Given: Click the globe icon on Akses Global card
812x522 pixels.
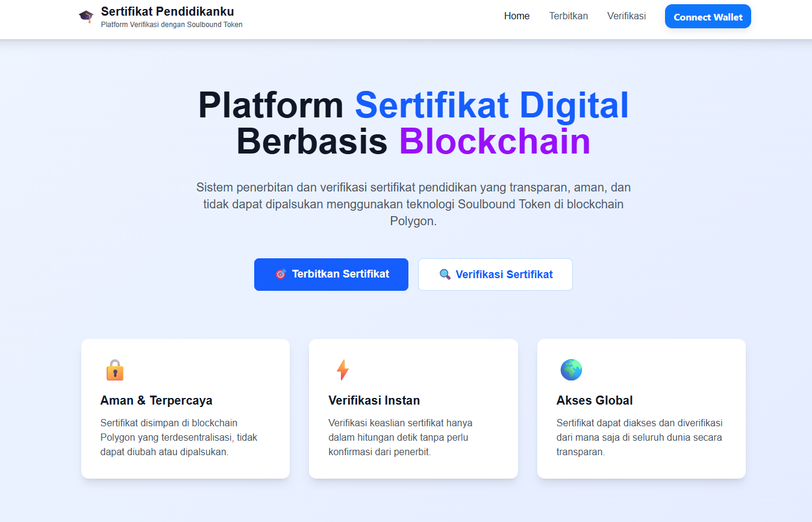Looking at the screenshot, I should [570, 370].
